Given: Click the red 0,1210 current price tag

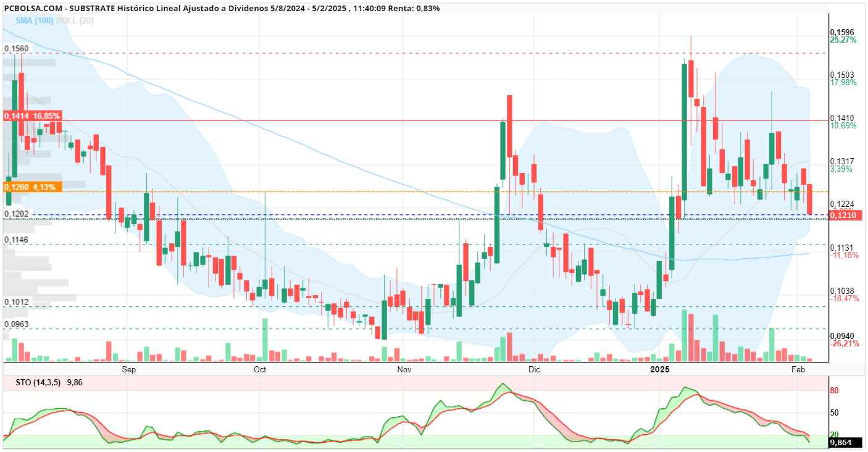Looking at the screenshot, I should tap(846, 216).
